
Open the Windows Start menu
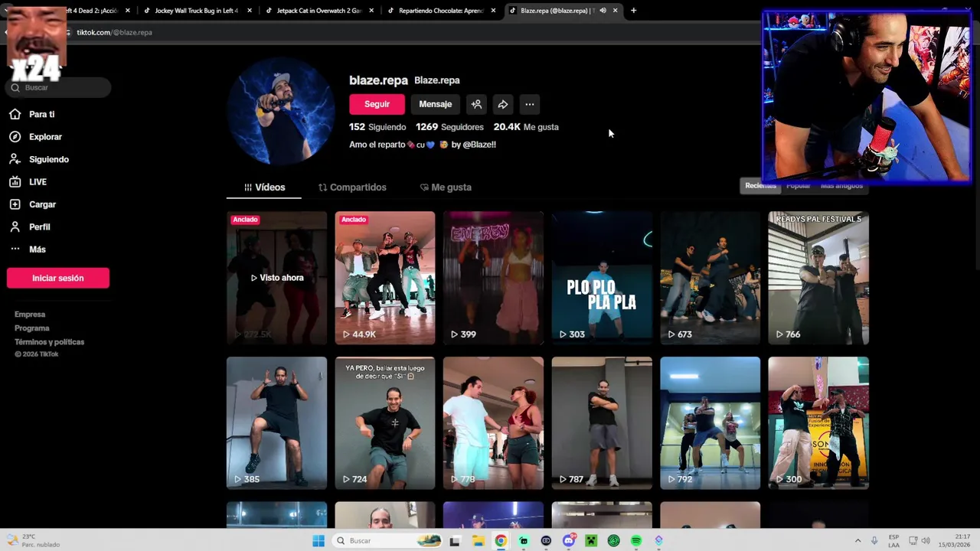coord(318,541)
